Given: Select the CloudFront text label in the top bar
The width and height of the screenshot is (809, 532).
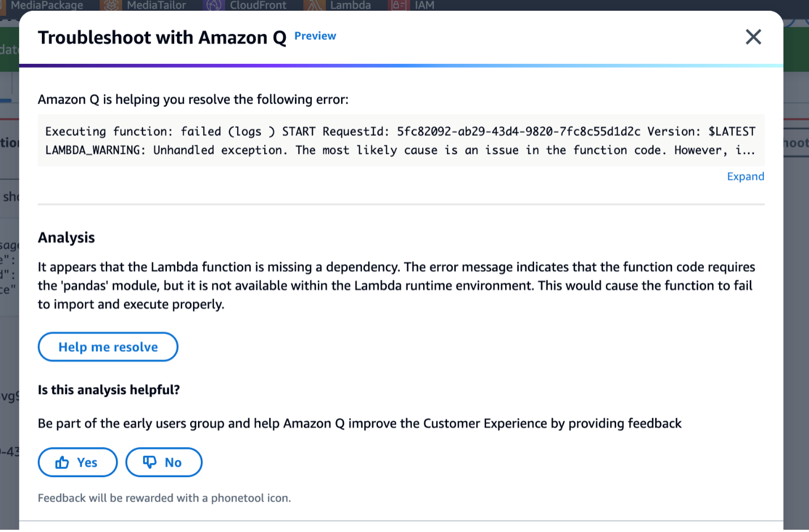Looking at the screenshot, I should [x=258, y=6].
